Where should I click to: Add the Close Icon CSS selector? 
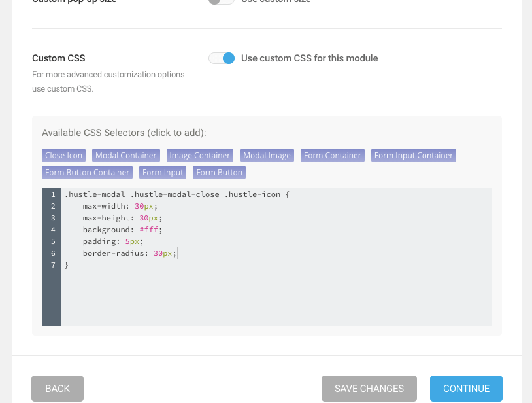coord(63,156)
